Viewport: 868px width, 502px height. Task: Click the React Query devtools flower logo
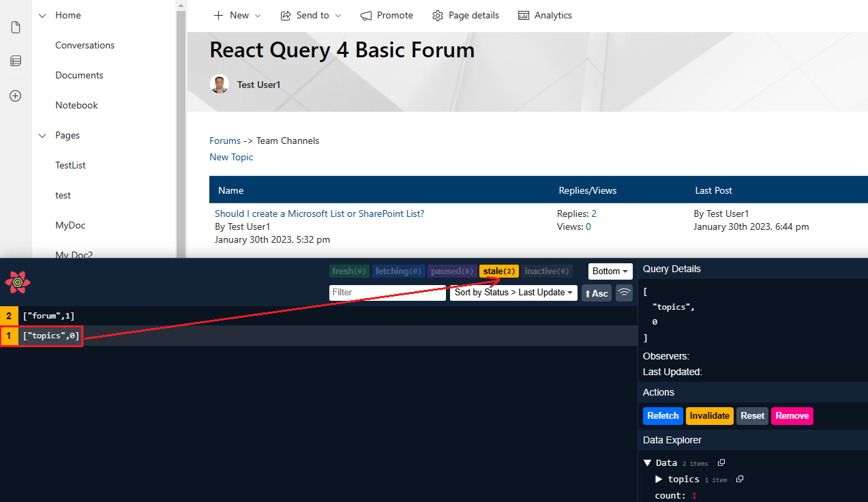pyautogui.click(x=18, y=282)
